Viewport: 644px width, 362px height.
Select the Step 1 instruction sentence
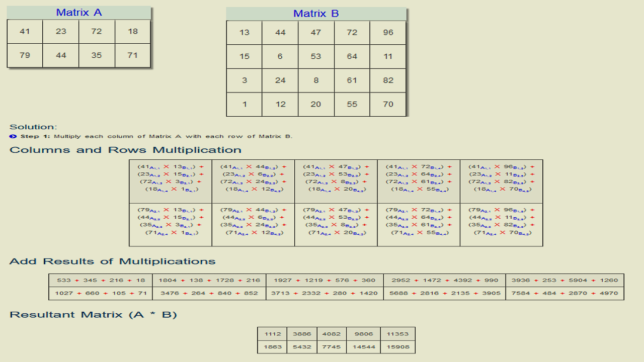point(156,136)
